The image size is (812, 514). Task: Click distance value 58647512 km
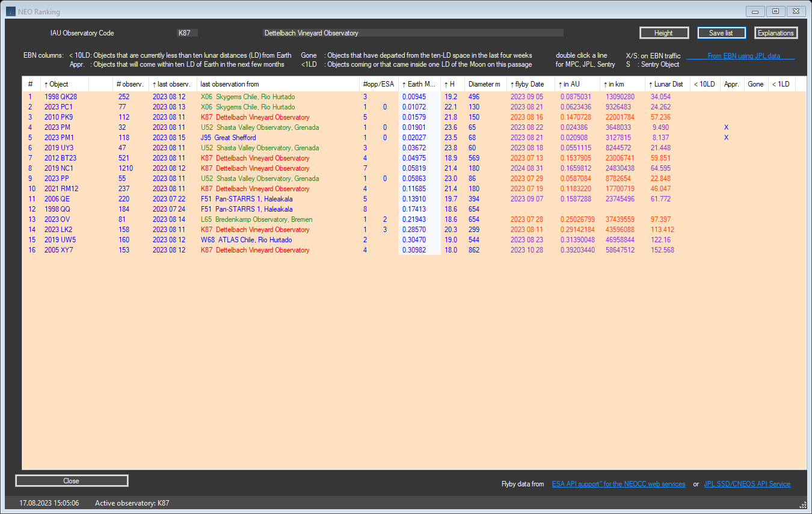[x=620, y=250]
